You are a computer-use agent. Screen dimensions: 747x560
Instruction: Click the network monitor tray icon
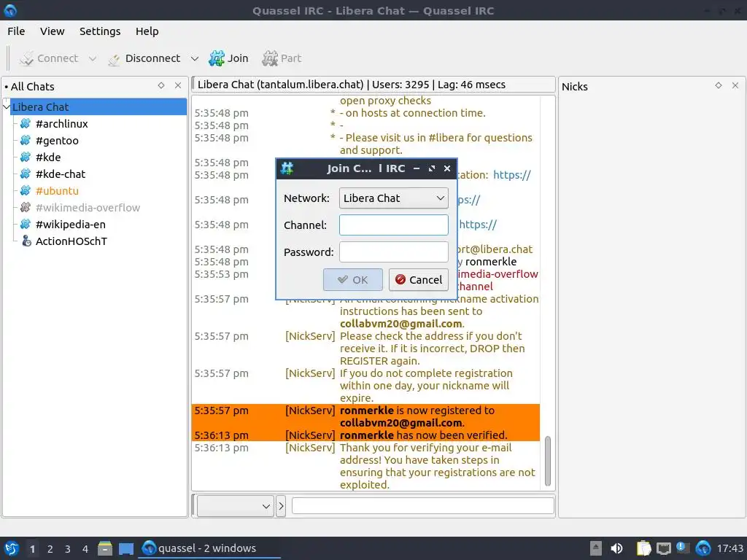click(x=664, y=548)
